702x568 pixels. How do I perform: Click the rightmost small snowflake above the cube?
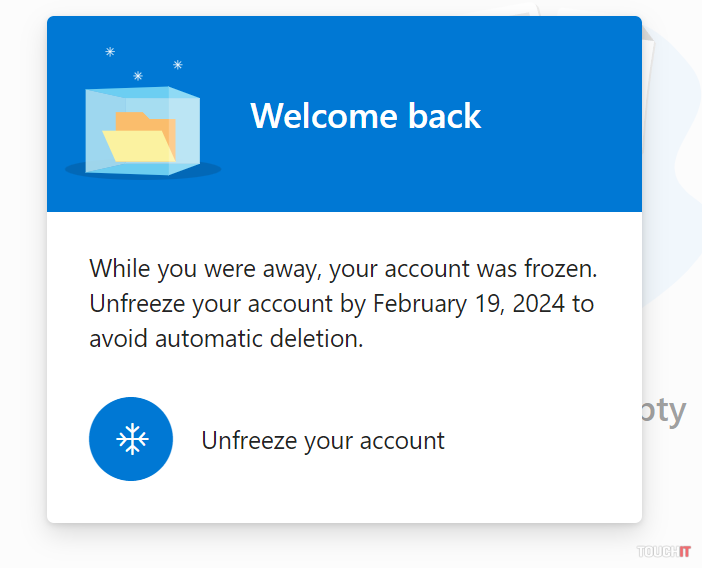178,65
